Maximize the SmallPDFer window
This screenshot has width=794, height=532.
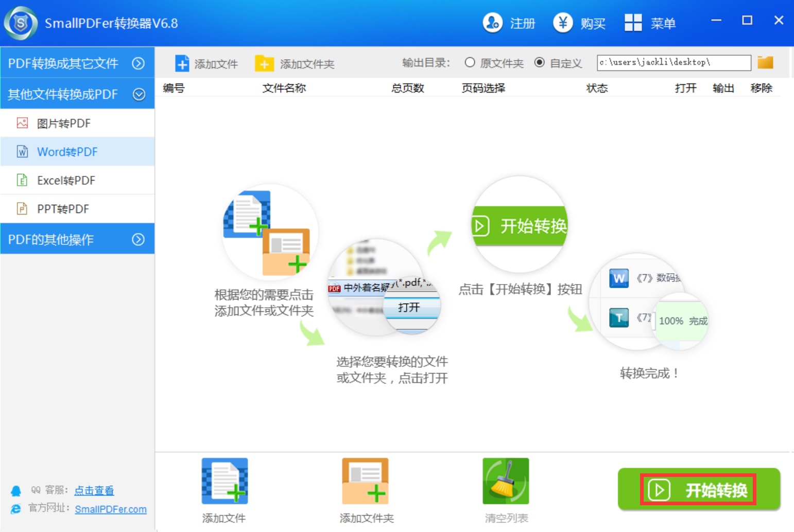coord(747,21)
